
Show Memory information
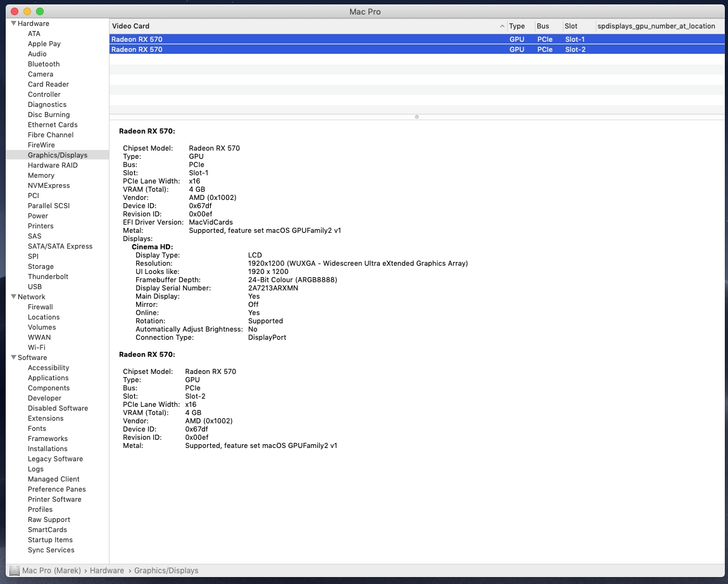point(41,175)
